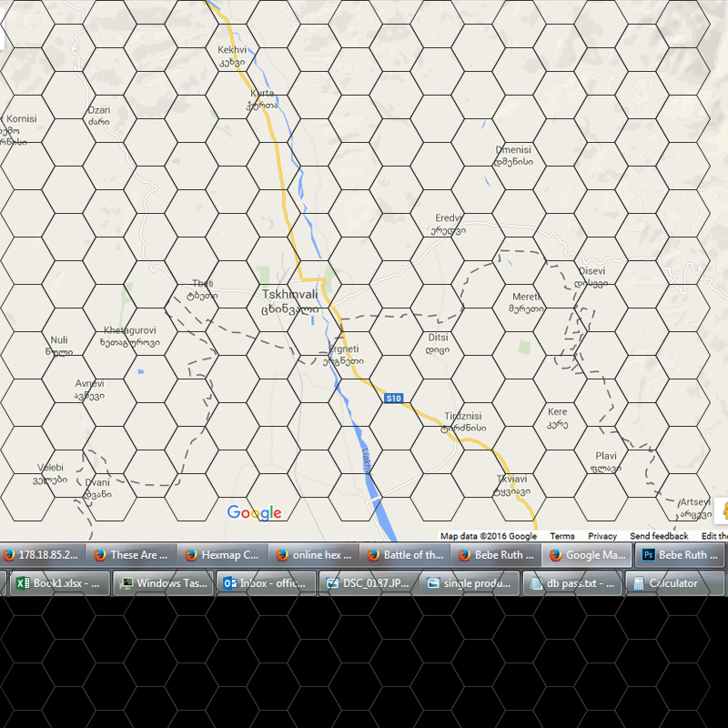Open the Photoshop 'Bebe Ruth ...' taskbar window
Viewport: 728px width, 728px height.
point(680,555)
